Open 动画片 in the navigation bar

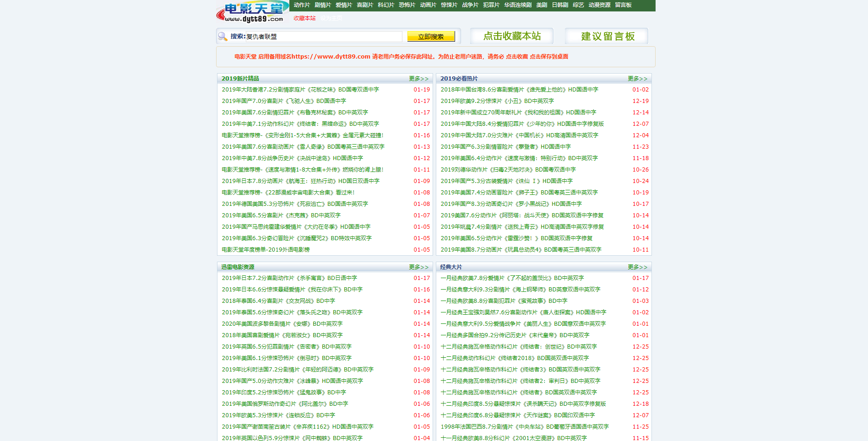(x=428, y=5)
